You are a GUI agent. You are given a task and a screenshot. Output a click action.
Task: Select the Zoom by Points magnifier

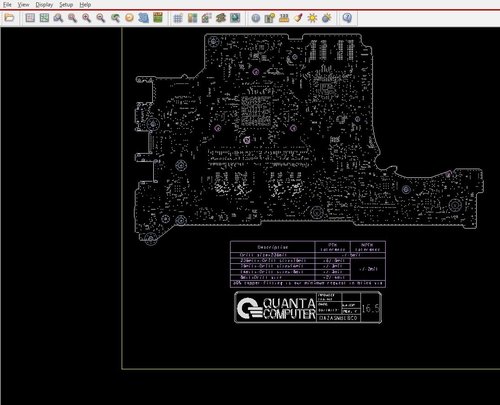pos(58,18)
